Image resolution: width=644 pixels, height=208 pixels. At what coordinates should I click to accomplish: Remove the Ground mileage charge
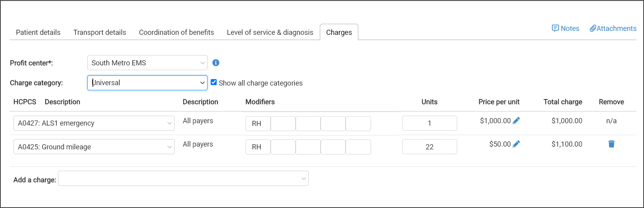pyautogui.click(x=611, y=144)
